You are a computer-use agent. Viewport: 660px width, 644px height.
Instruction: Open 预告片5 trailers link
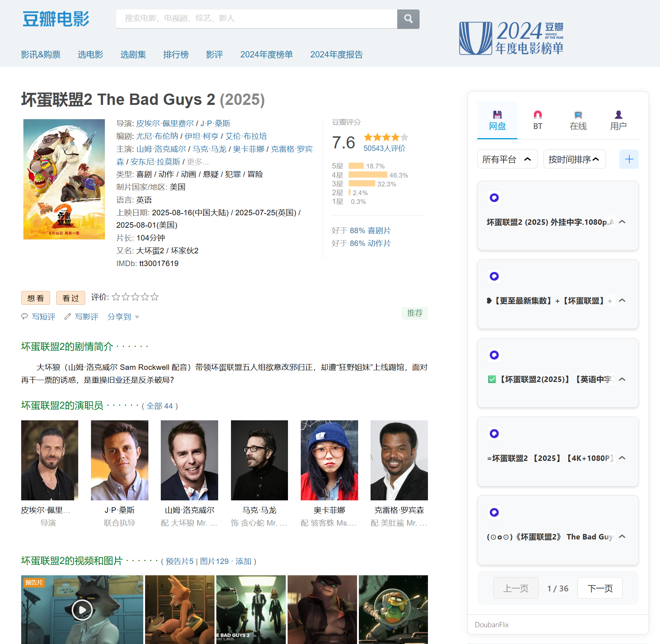[x=179, y=561]
